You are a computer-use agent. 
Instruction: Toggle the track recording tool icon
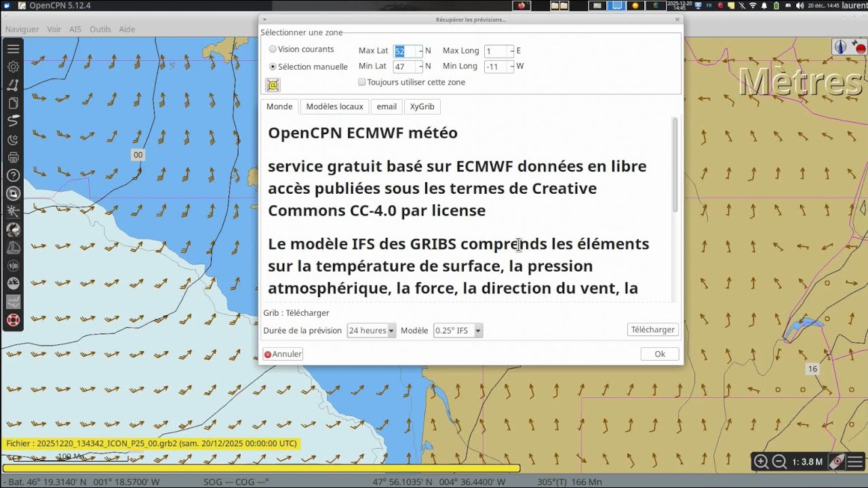pos(13,121)
